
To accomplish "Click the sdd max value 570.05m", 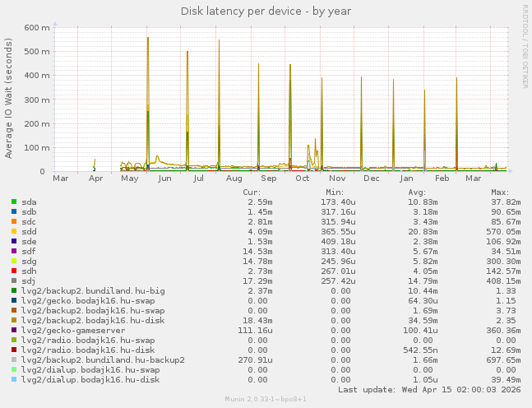I will pyautogui.click(x=503, y=231).
